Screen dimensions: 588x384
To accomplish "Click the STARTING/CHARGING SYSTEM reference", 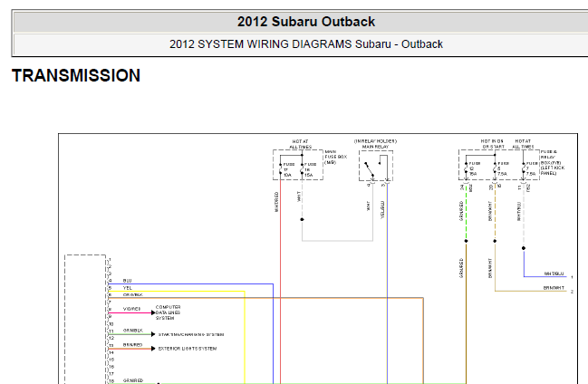I will pyautogui.click(x=191, y=334).
